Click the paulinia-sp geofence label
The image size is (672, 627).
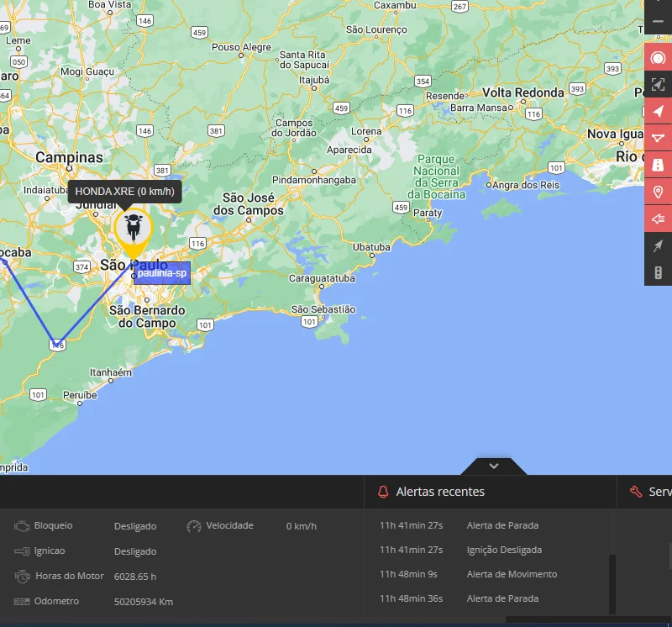point(162,273)
